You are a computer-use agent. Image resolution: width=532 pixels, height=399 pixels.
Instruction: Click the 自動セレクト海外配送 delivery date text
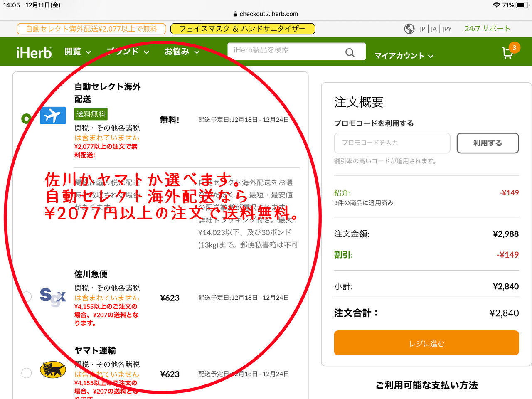(x=244, y=120)
